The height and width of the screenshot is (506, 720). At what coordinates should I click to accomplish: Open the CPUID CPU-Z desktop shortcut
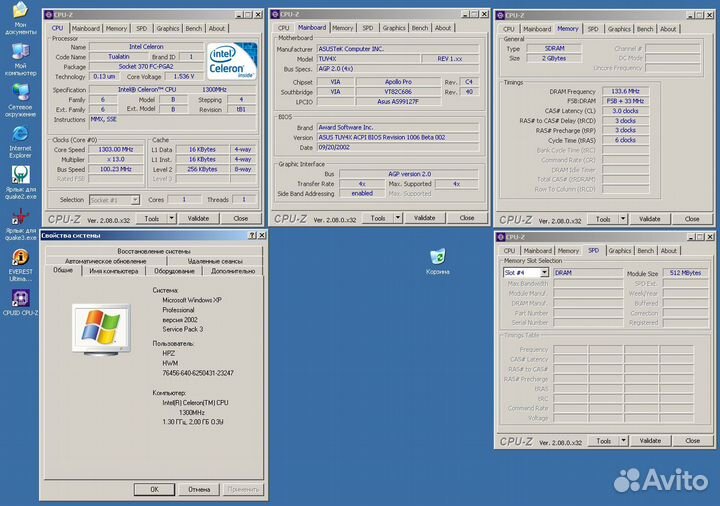(x=19, y=297)
